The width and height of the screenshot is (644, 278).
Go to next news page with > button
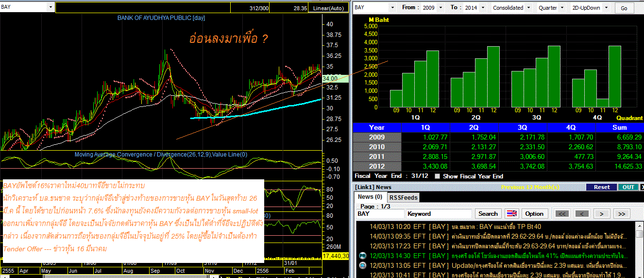601,214
